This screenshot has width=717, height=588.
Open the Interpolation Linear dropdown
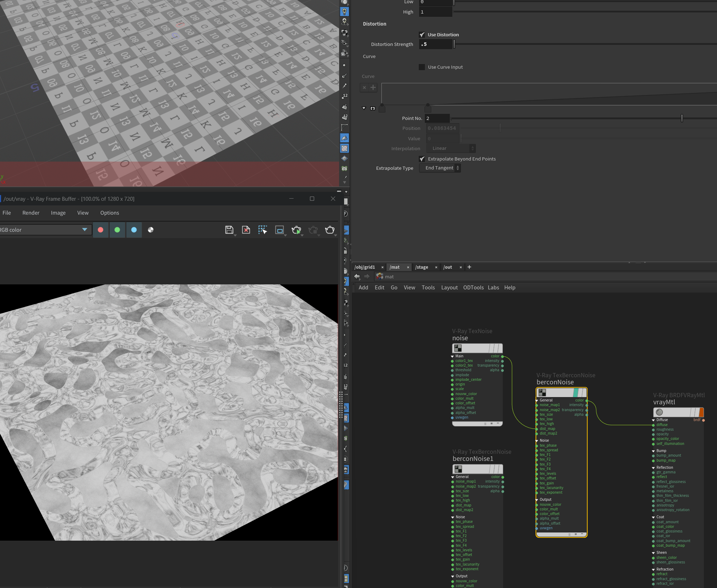click(451, 148)
